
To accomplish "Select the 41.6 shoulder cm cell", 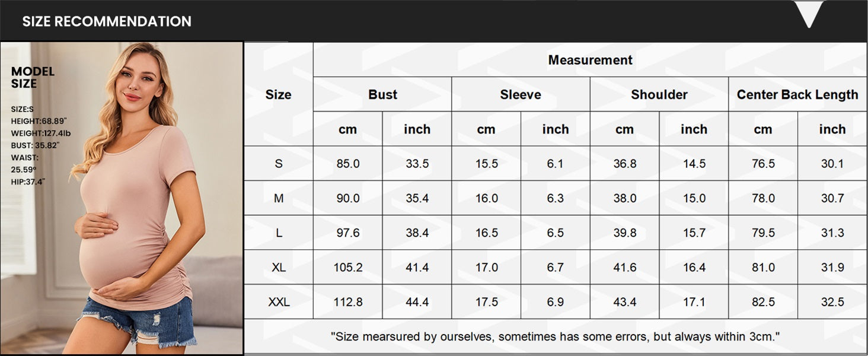I will tap(625, 268).
